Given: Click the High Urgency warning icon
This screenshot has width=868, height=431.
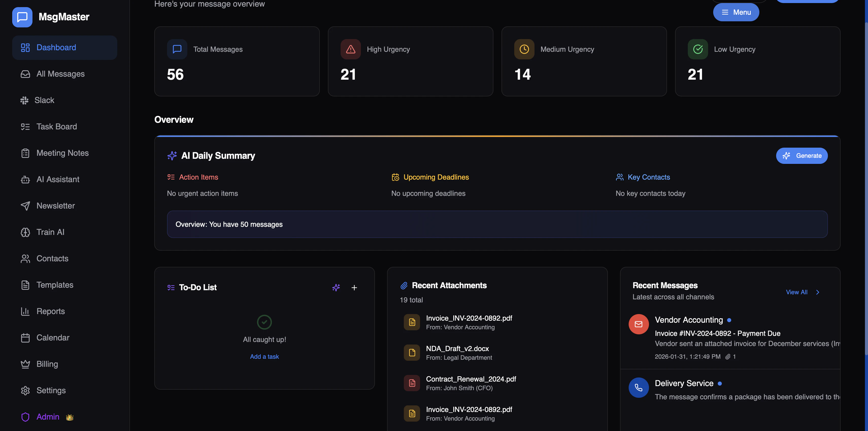Looking at the screenshot, I should click(350, 49).
